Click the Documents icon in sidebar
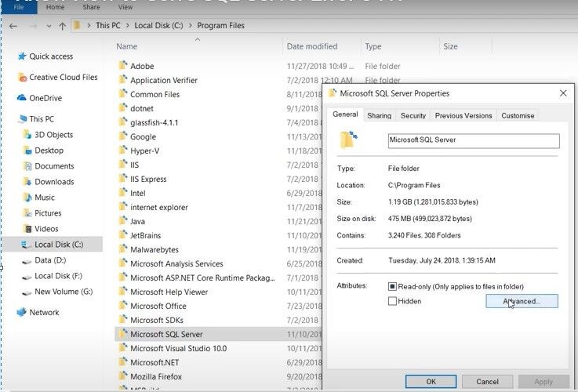 [27, 166]
